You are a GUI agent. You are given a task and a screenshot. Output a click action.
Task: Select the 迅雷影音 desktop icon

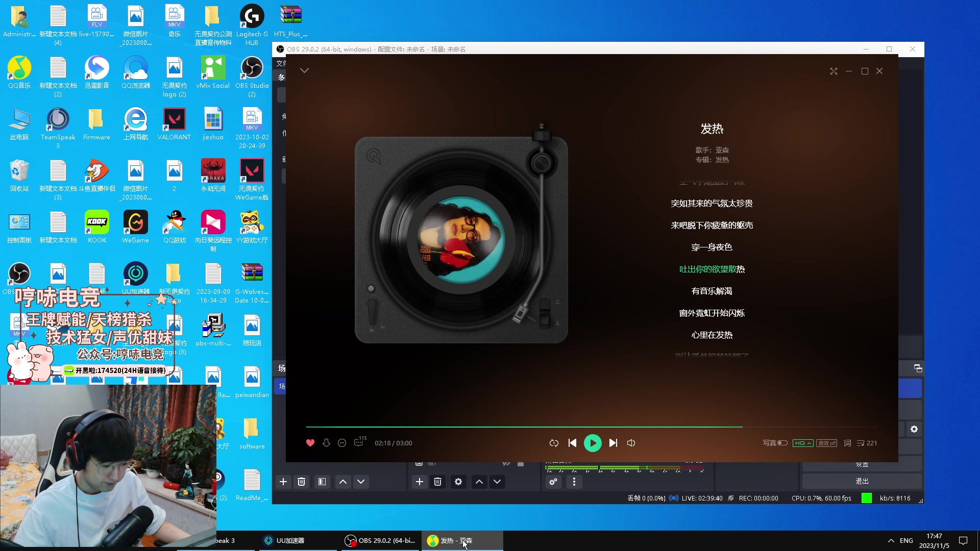pos(97,72)
